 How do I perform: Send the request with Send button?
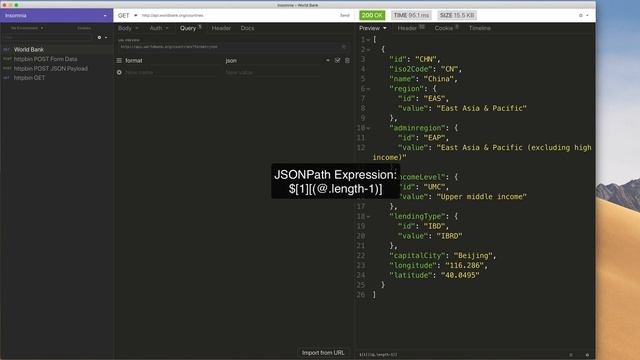[x=344, y=16]
